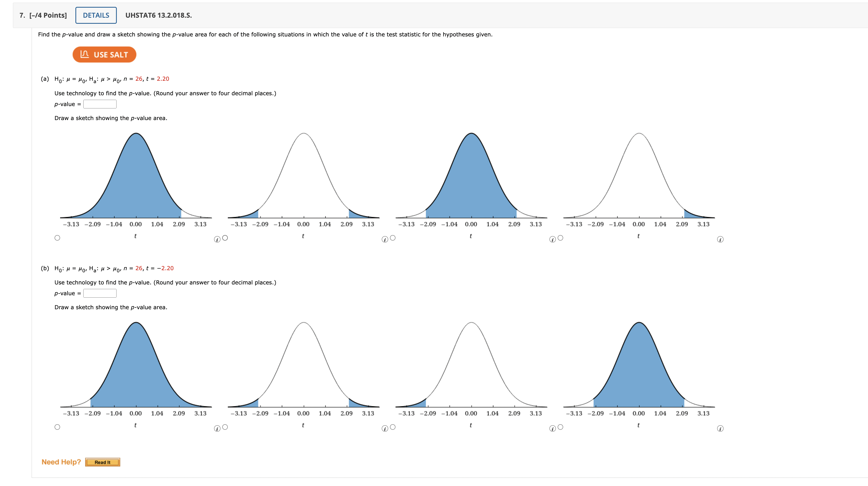Click p-value input field for part (a)
Viewport: 868px width, 486px height.
[x=100, y=104]
